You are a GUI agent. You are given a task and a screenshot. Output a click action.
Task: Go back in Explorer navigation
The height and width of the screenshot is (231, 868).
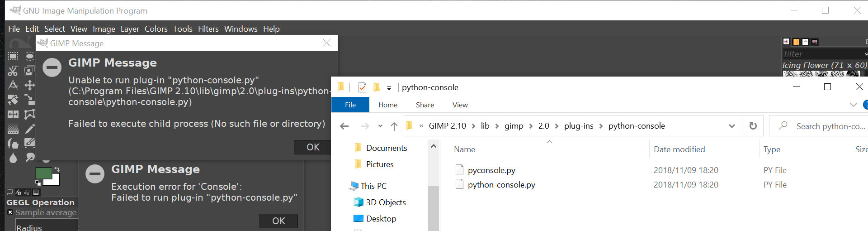pyautogui.click(x=344, y=126)
